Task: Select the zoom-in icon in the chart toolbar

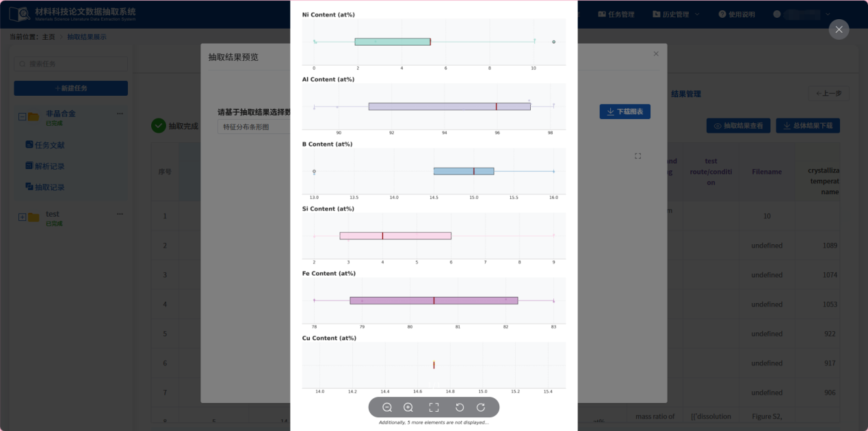Action: point(408,407)
